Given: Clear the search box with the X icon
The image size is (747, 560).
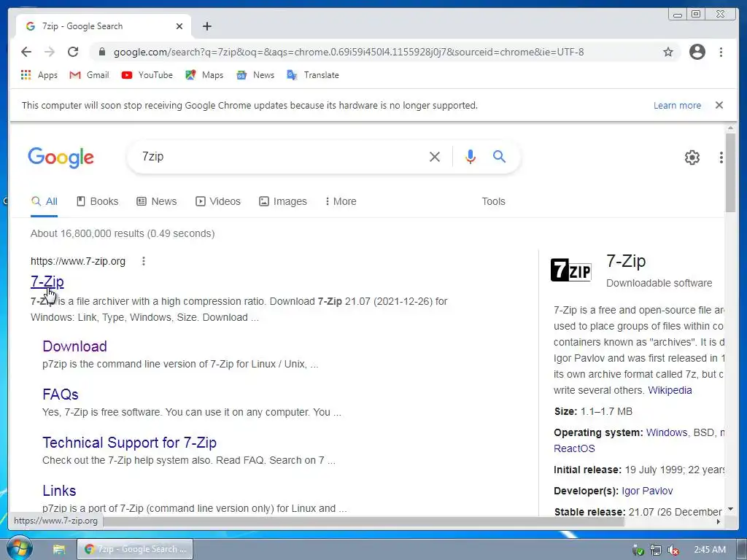Looking at the screenshot, I should click(x=435, y=157).
